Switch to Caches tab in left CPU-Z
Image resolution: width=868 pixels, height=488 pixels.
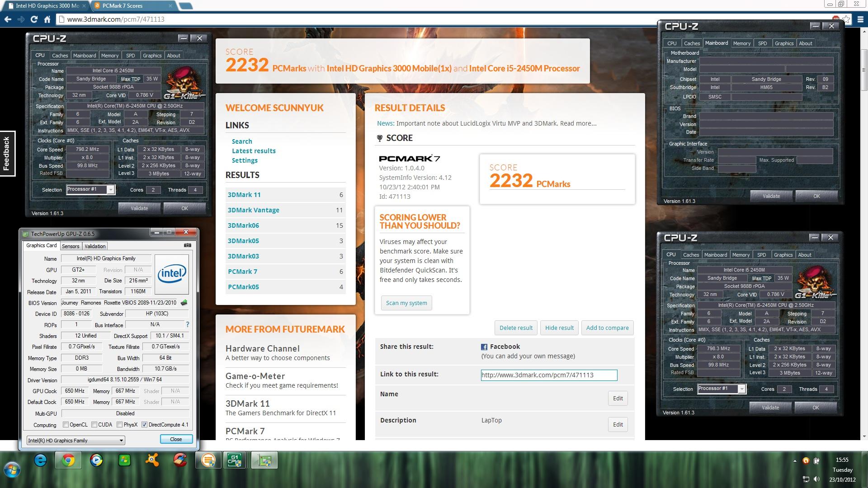[x=60, y=56]
